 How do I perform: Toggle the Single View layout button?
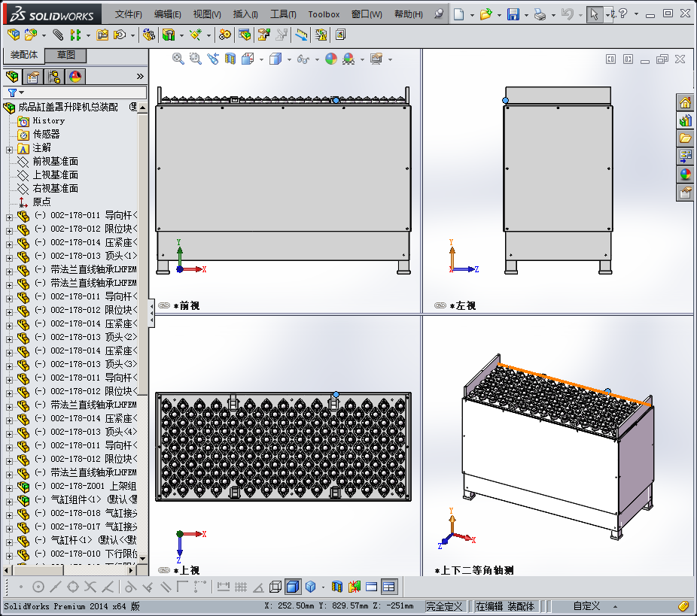372,587
